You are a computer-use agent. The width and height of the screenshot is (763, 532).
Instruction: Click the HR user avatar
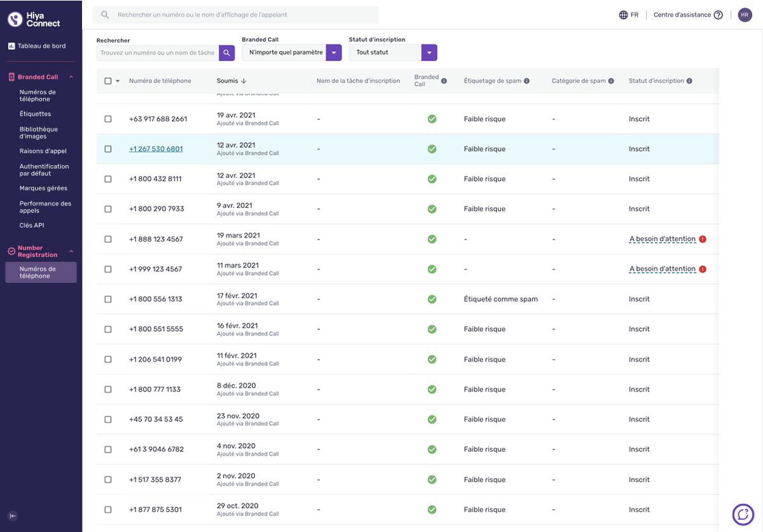click(745, 15)
